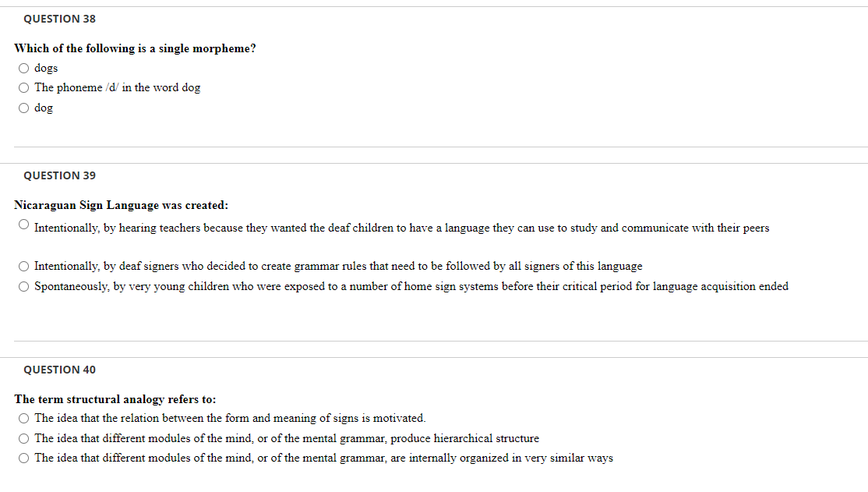Choose 'The phoneme /d/ in the word dog'

[24, 87]
